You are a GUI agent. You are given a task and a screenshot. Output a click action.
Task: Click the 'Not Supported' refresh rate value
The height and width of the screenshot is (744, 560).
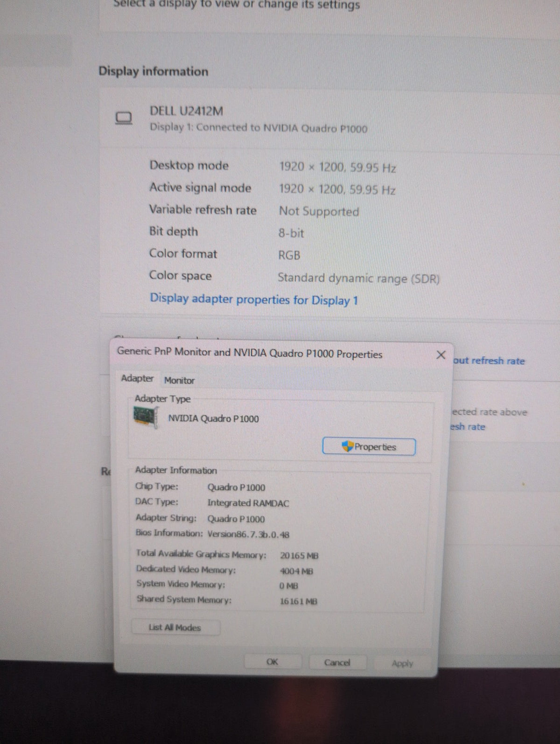[319, 211]
